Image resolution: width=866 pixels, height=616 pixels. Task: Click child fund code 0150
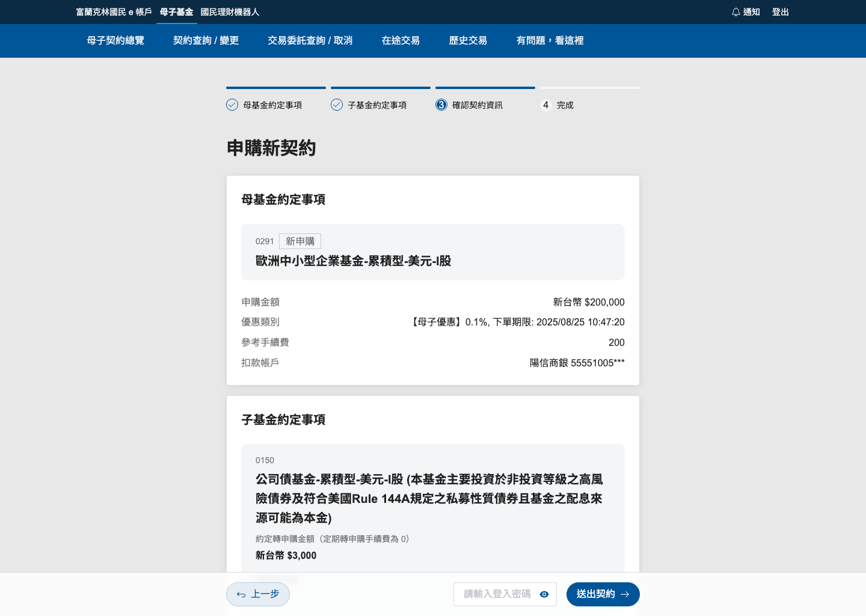pos(265,460)
